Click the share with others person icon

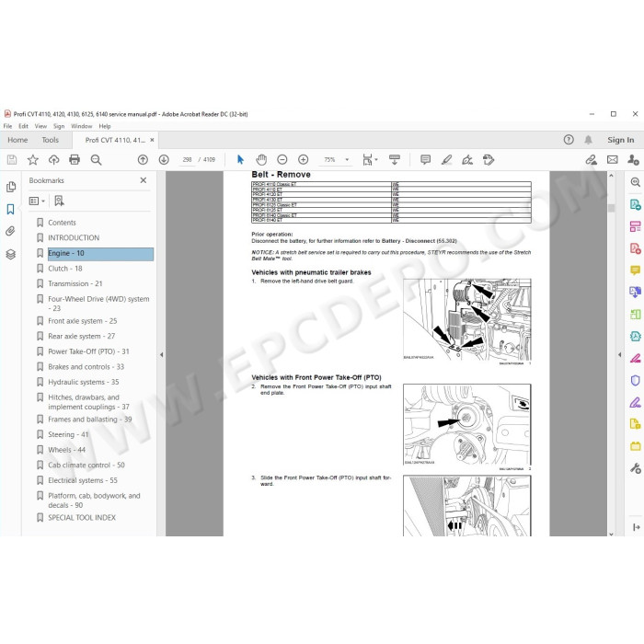pos(633,160)
